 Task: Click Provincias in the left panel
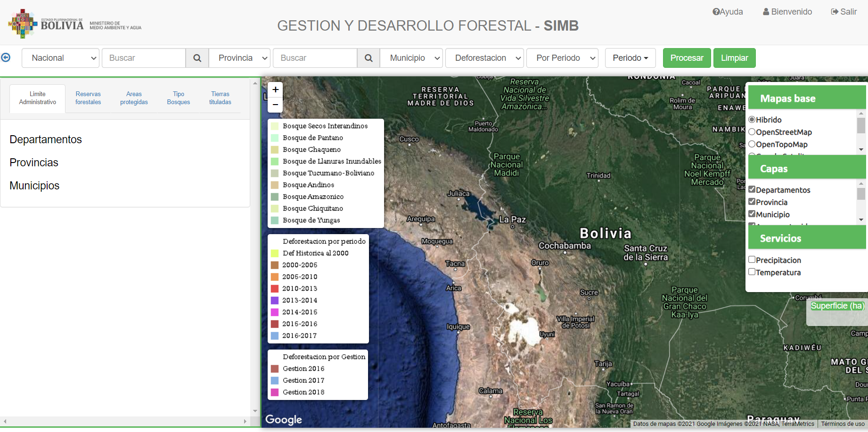click(34, 163)
